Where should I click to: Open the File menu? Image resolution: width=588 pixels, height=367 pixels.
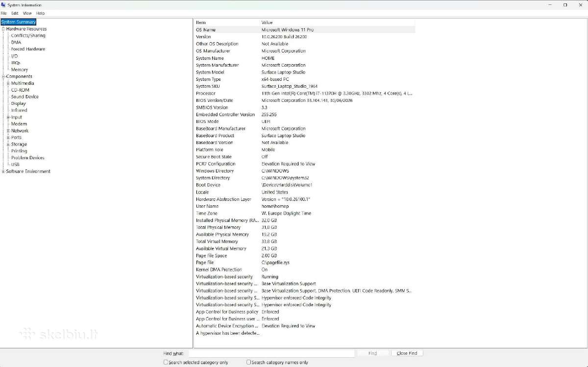pyautogui.click(x=3, y=13)
